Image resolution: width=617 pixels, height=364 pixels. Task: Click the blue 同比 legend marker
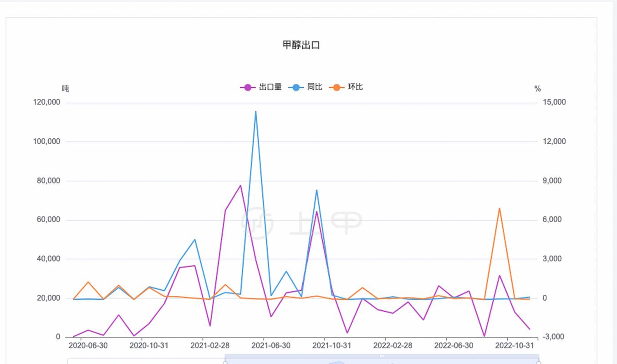296,87
